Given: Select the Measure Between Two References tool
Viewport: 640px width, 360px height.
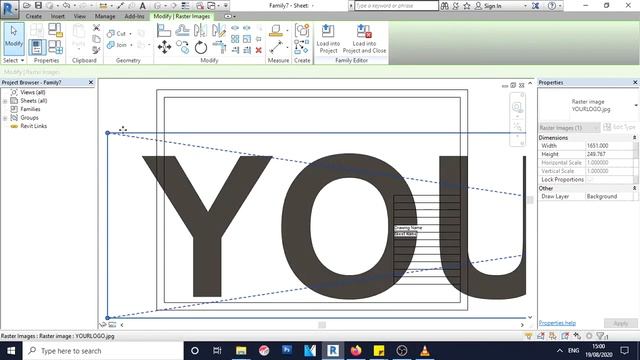Looking at the screenshot, I should 276,47.
